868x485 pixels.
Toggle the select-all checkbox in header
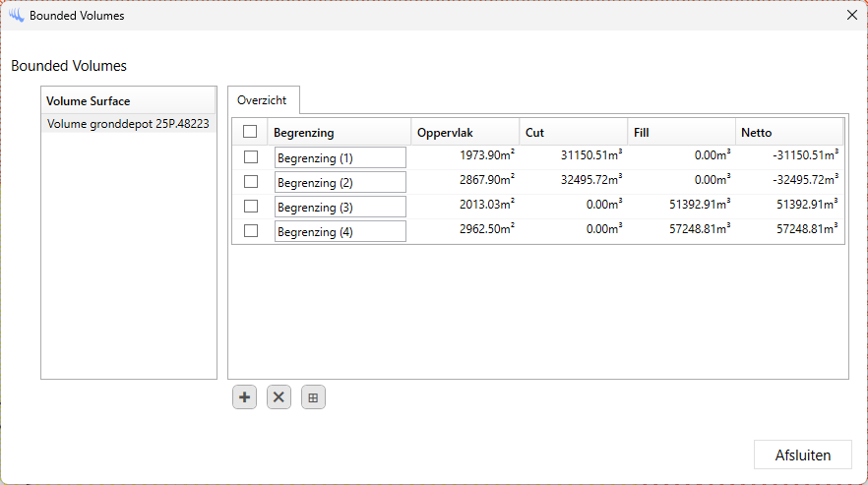250,132
